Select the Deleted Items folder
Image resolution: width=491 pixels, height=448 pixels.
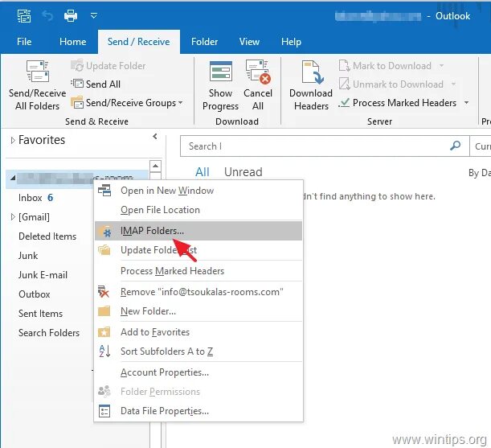47,236
